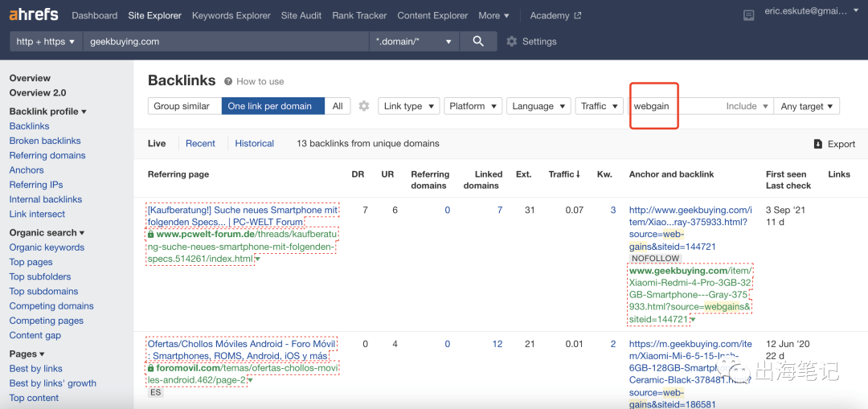
Task: Click the search magnifier button
Action: click(478, 42)
